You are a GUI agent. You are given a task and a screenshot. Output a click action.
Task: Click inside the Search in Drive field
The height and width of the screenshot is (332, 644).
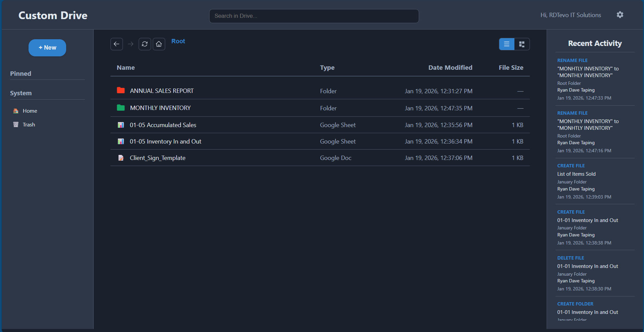coord(314,16)
